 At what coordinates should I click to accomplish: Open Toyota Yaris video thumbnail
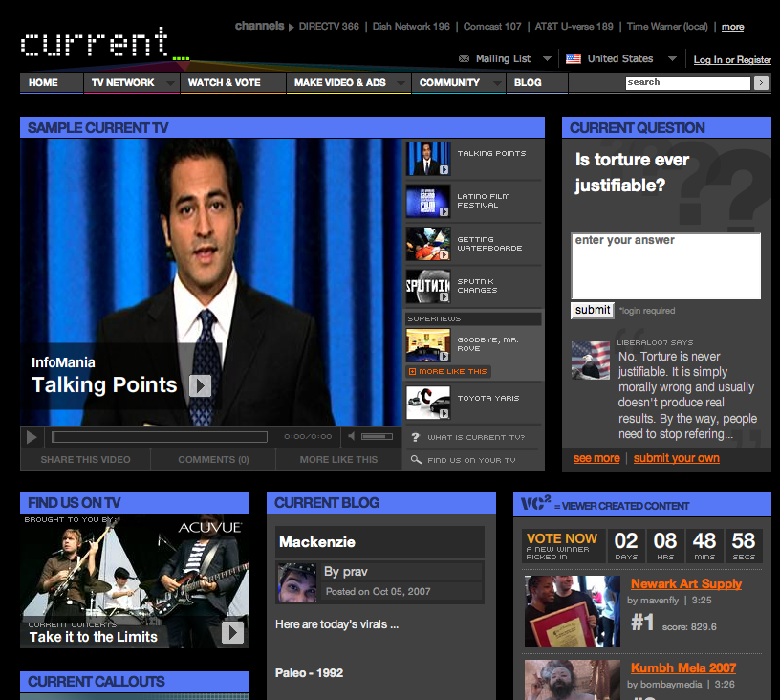click(x=428, y=403)
